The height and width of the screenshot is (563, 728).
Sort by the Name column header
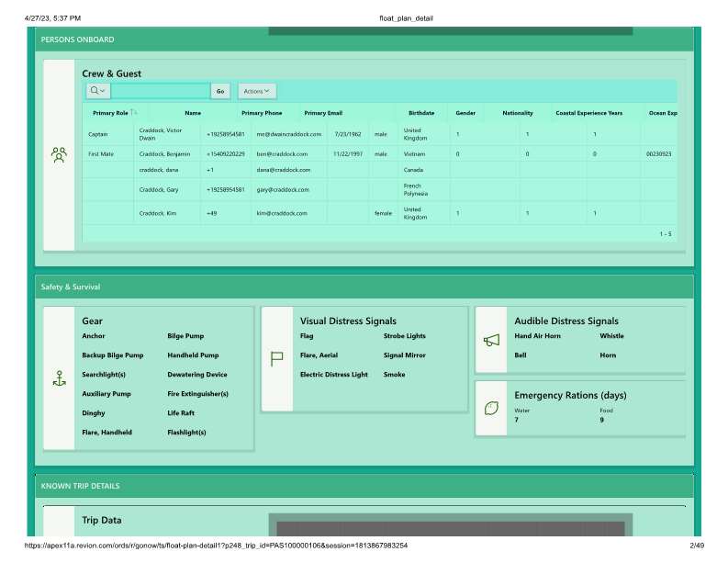pyautogui.click(x=192, y=113)
